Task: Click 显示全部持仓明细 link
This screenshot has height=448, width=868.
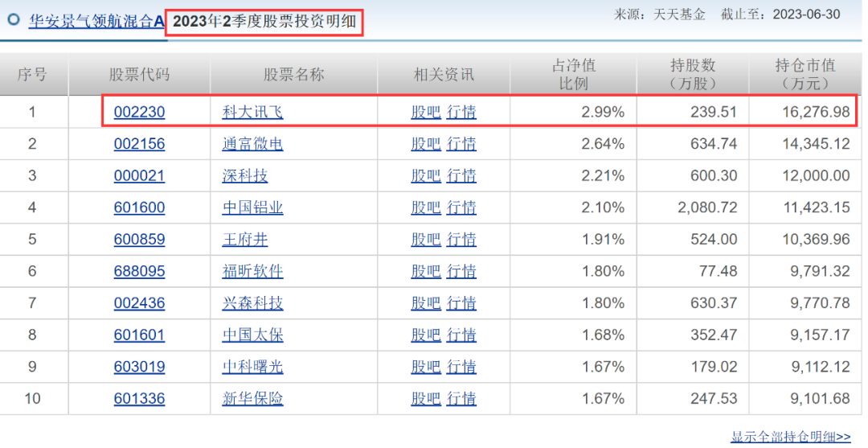Action: coord(791,437)
